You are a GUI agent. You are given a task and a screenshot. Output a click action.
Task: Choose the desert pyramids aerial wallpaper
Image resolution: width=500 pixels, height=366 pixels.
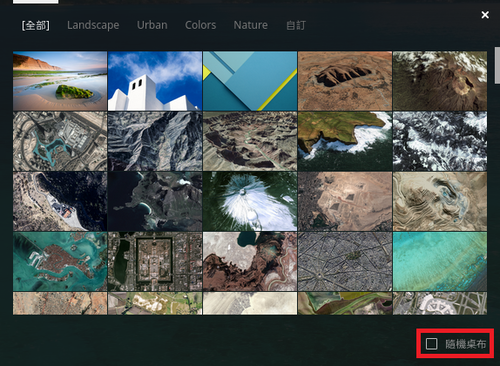pos(345,201)
